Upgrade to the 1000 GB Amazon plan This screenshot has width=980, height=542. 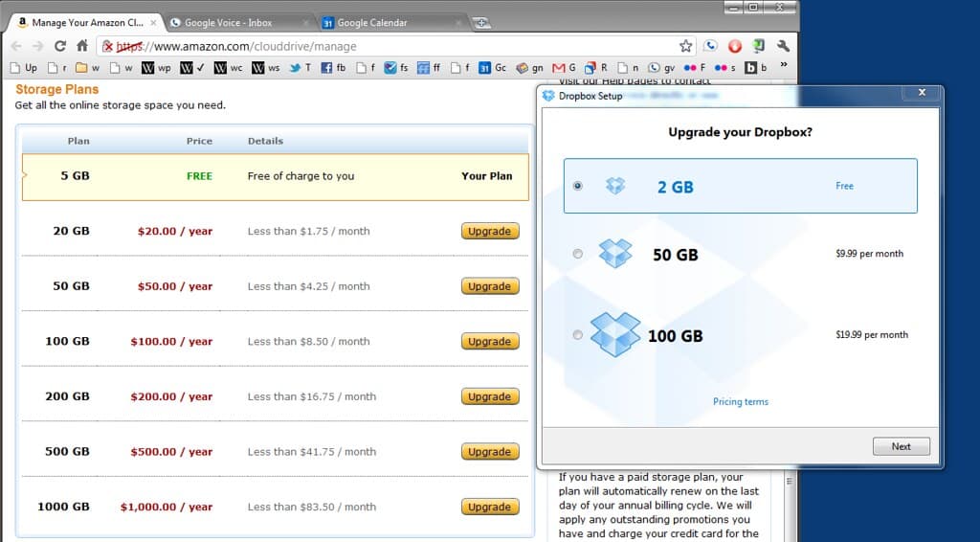pos(490,507)
